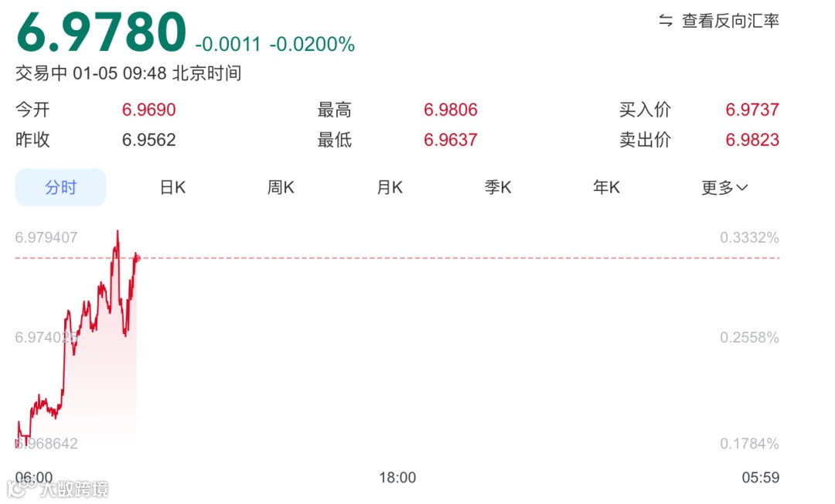Click the 今开 opening price 6.9690
Image resolution: width=835 pixels, height=504 pixels.
[148, 109]
